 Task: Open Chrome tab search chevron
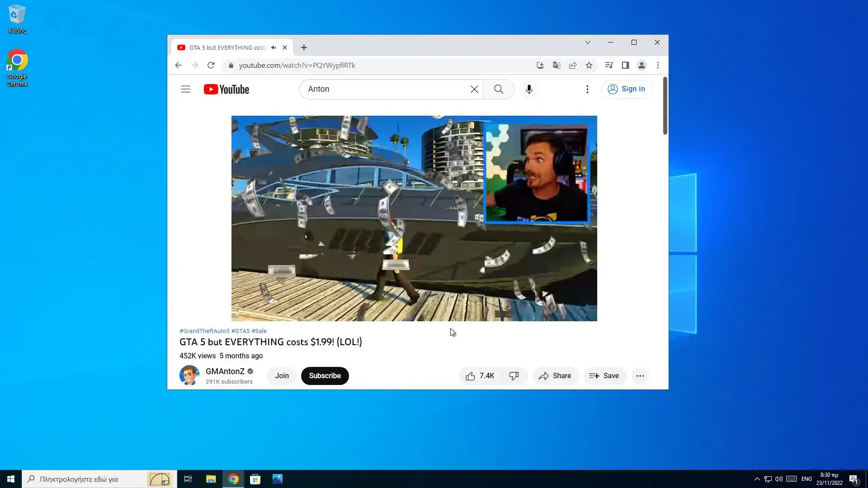tap(587, 42)
